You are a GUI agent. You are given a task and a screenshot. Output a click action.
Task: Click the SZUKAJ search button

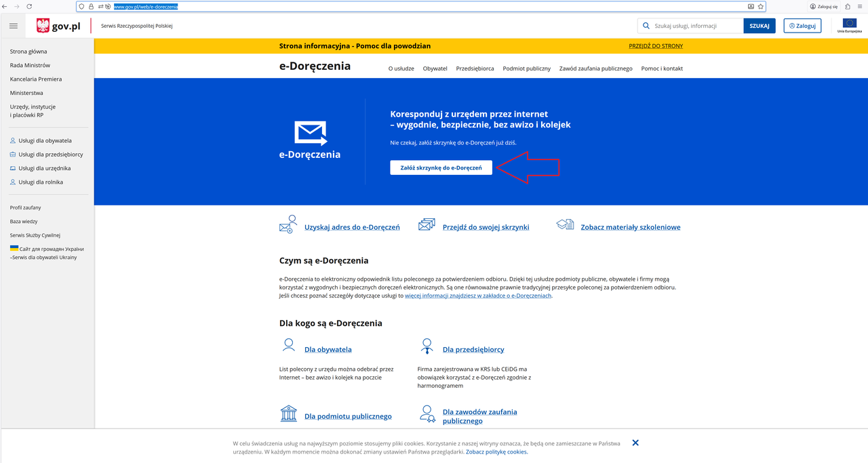759,26
